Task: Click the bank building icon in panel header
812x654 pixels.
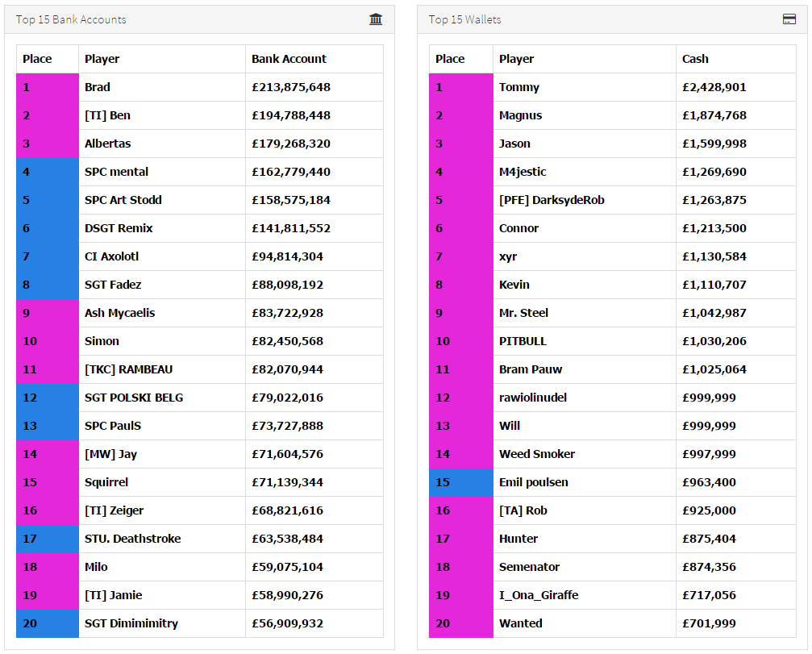Action: [376, 19]
